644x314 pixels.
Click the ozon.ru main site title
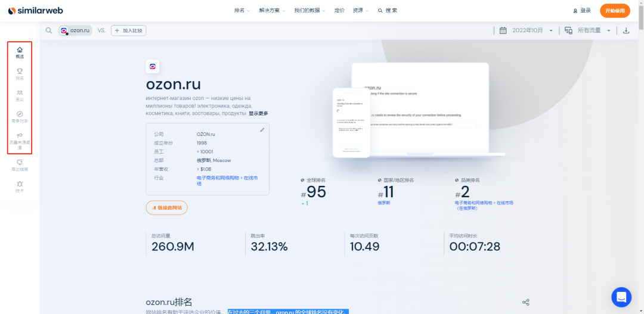click(174, 84)
